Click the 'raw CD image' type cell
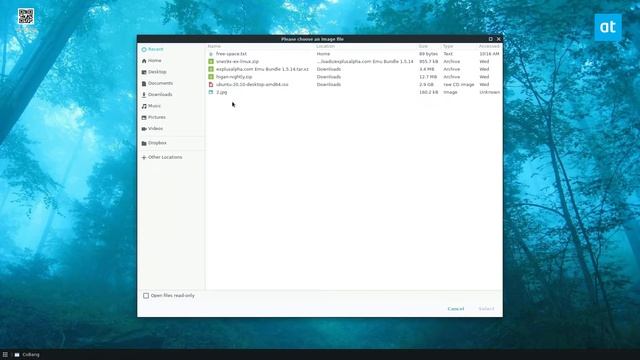This screenshot has height=360, width=640. click(x=459, y=84)
